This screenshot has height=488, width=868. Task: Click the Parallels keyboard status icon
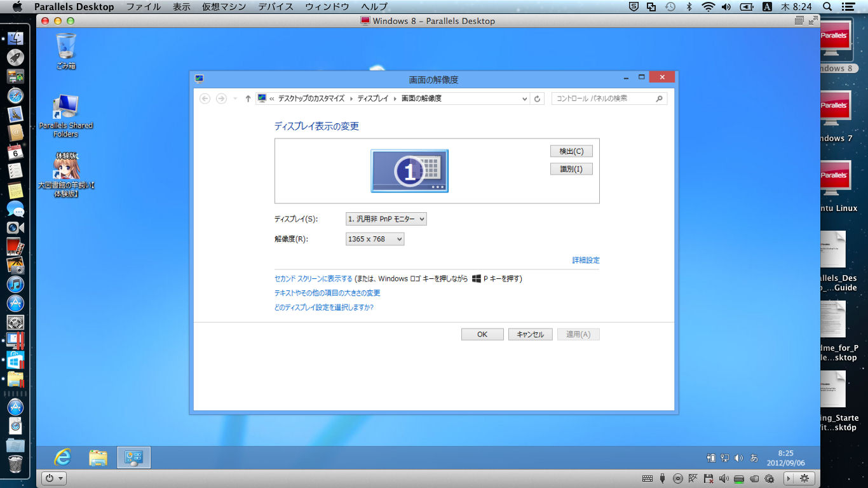coord(648,478)
